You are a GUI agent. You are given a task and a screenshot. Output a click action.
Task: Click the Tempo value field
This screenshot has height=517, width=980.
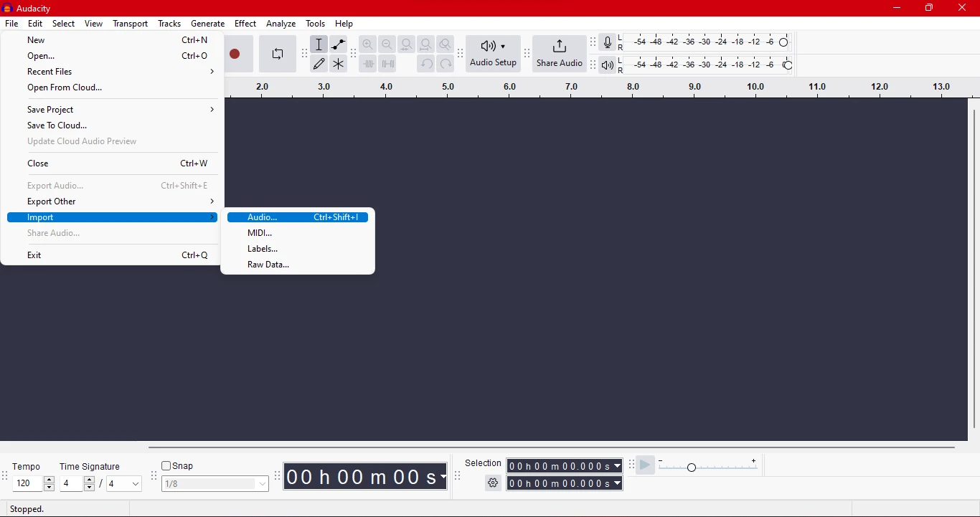[x=28, y=484]
